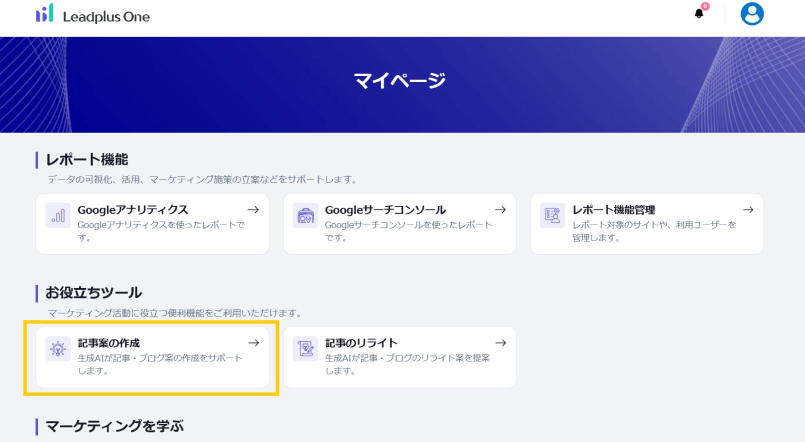Open the user account avatar menu
Screen dimensions: 805x442
pyautogui.click(x=752, y=13)
